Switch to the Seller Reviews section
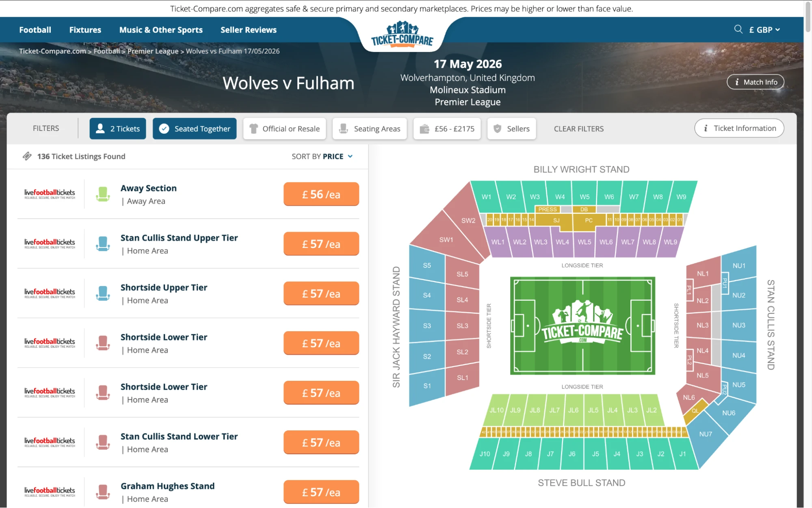 point(248,29)
